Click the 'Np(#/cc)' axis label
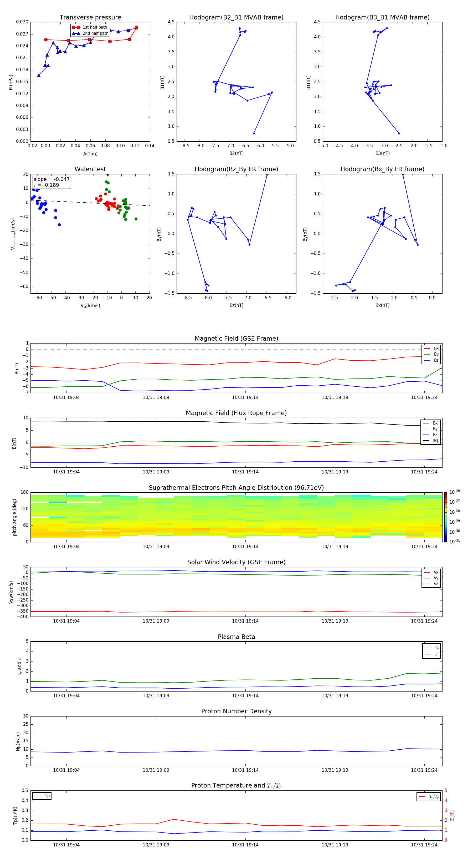This screenshot has width=473, height=868. coord(18,741)
